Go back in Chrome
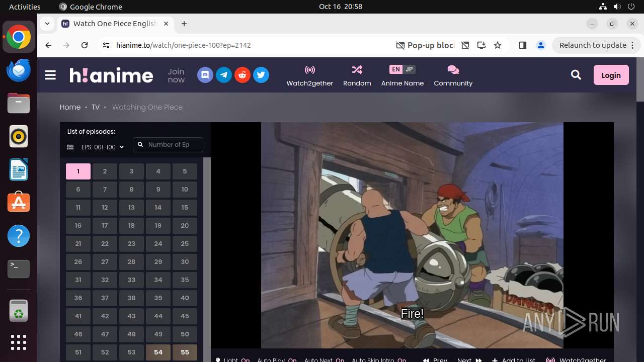 pos(48,45)
